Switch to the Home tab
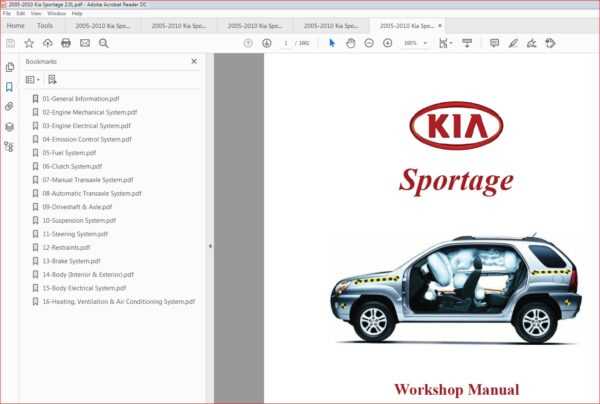600x404 pixels. (x=16, y=26)
